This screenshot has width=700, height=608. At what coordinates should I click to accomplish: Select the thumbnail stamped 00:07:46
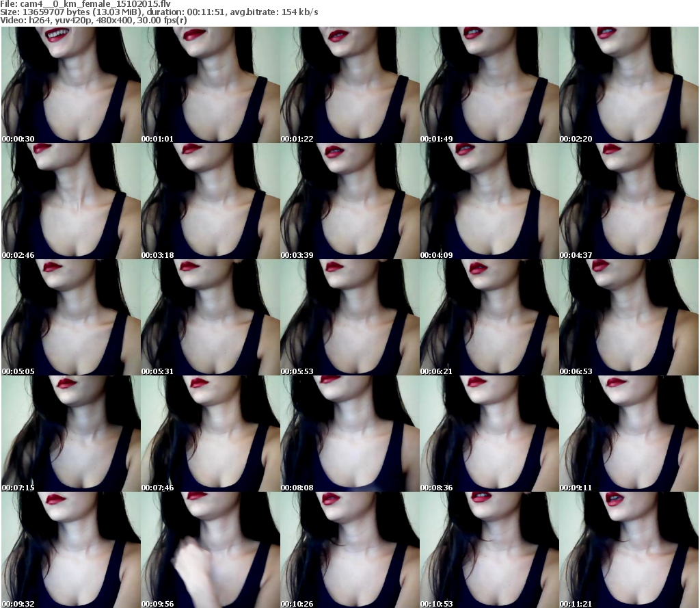(x=211, y=434)
